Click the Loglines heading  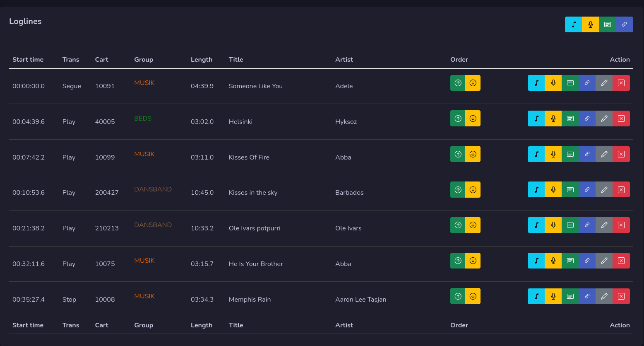tap(25, 22)
